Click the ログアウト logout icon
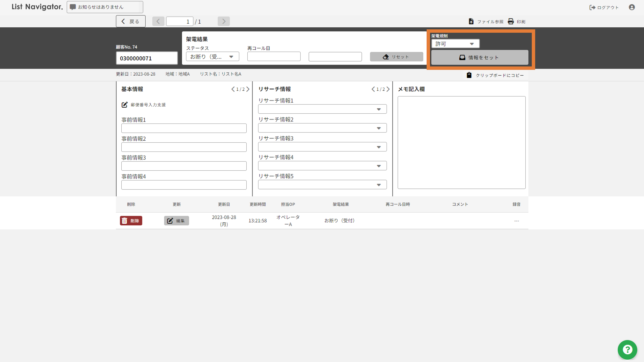Viewport: 644px width, 362px height. point(592,7)
